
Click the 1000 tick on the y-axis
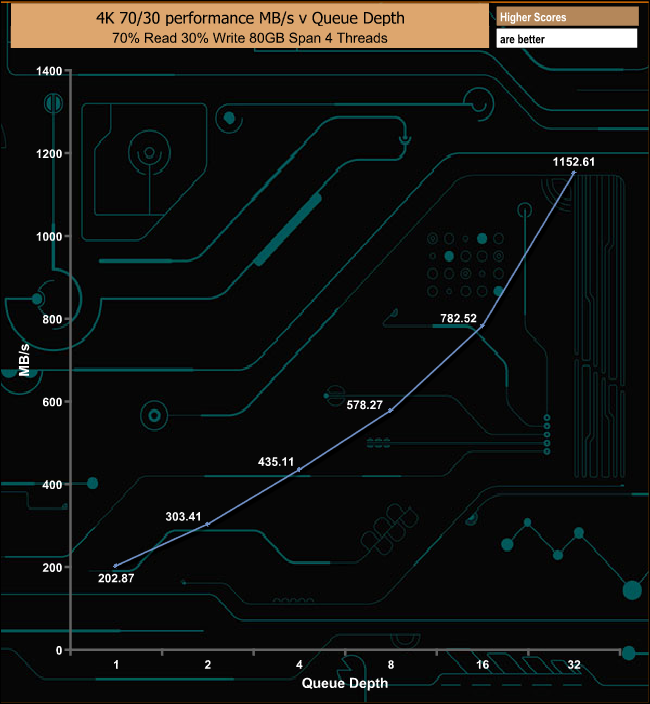49,236
